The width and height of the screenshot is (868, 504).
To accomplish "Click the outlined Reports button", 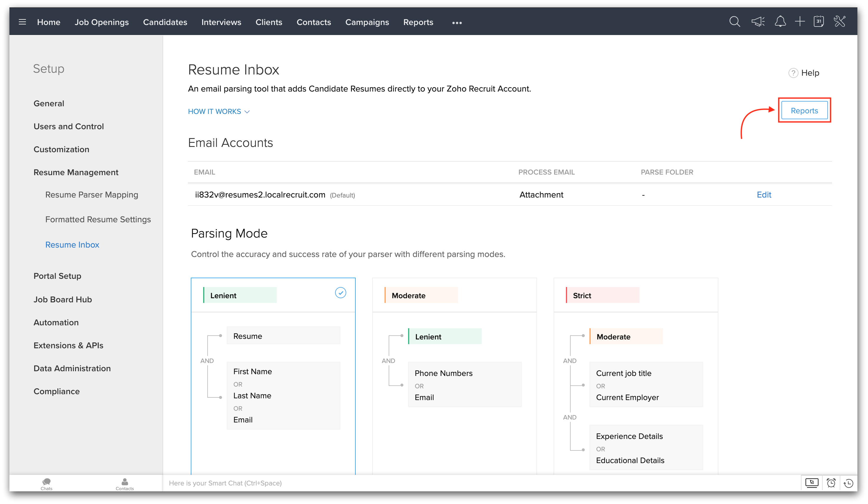I will point(804,111).
